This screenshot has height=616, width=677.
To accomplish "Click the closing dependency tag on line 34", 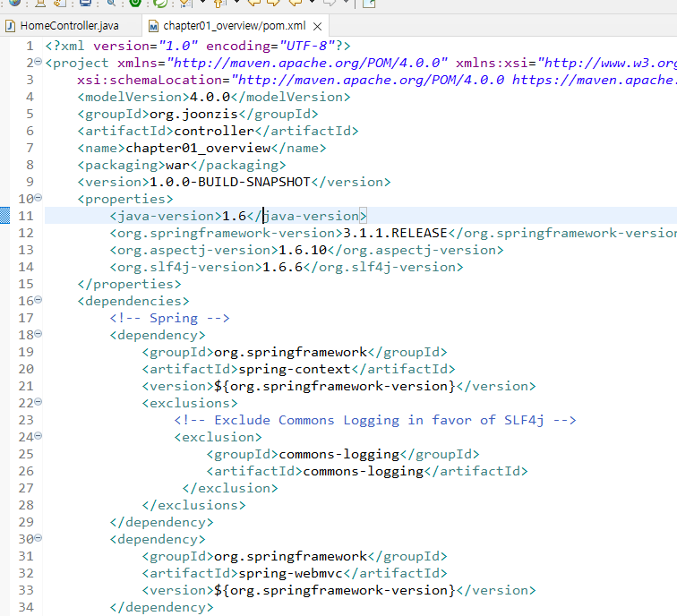I will 161,607.
